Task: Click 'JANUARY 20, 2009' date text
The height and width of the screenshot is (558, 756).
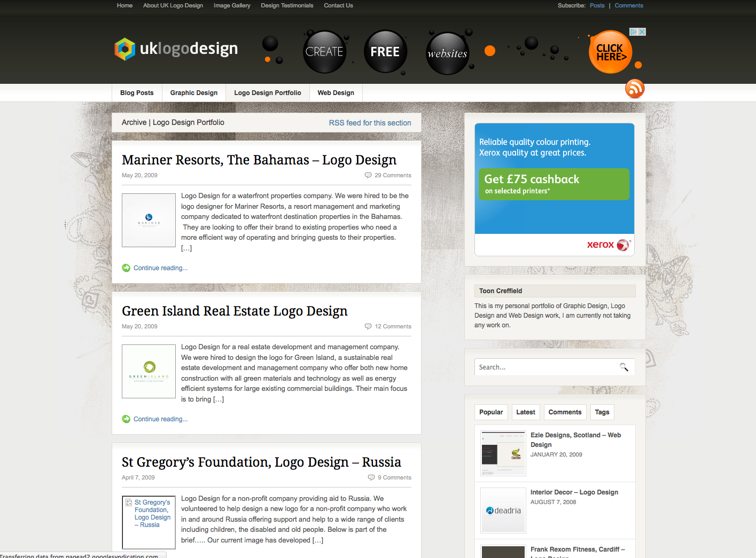Action: (556, 455)
